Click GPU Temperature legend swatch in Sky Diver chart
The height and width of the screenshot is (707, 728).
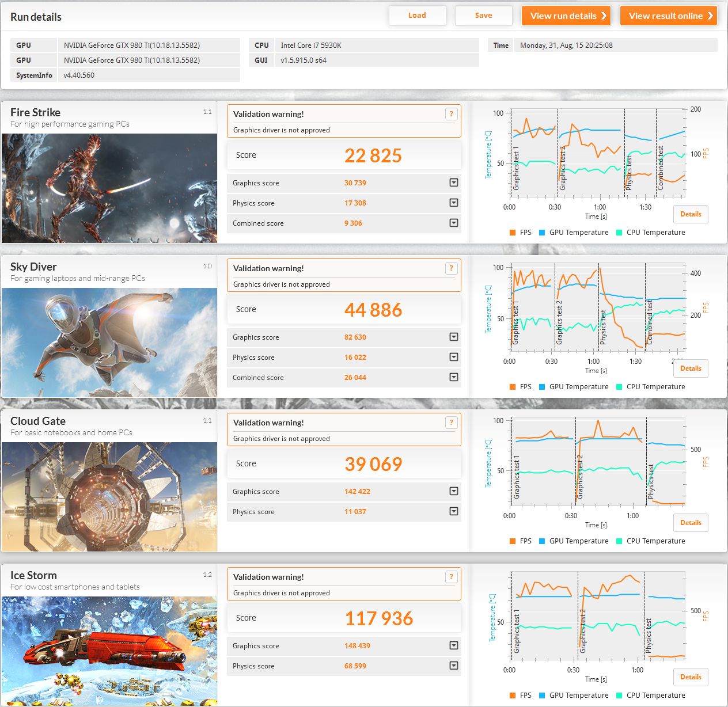pos(542,387)
